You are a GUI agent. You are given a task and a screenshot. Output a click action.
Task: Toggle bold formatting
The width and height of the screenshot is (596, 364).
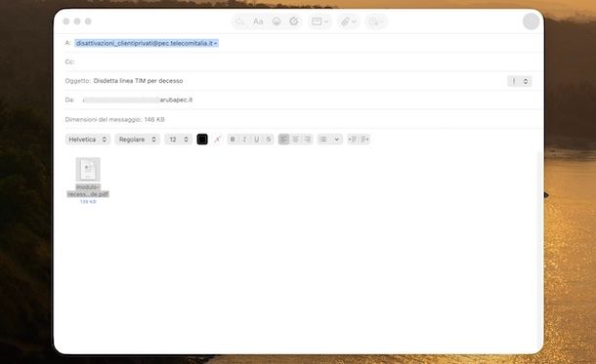pos(233,140)
